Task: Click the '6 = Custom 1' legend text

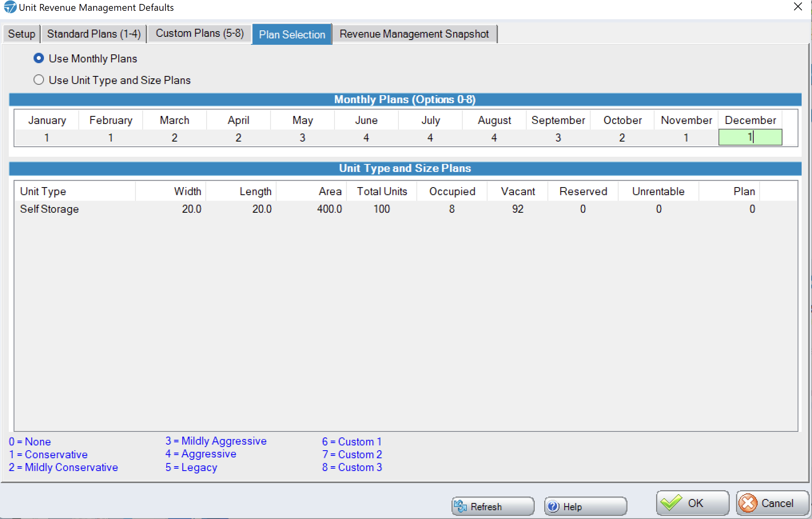Action: coord(352,442)
